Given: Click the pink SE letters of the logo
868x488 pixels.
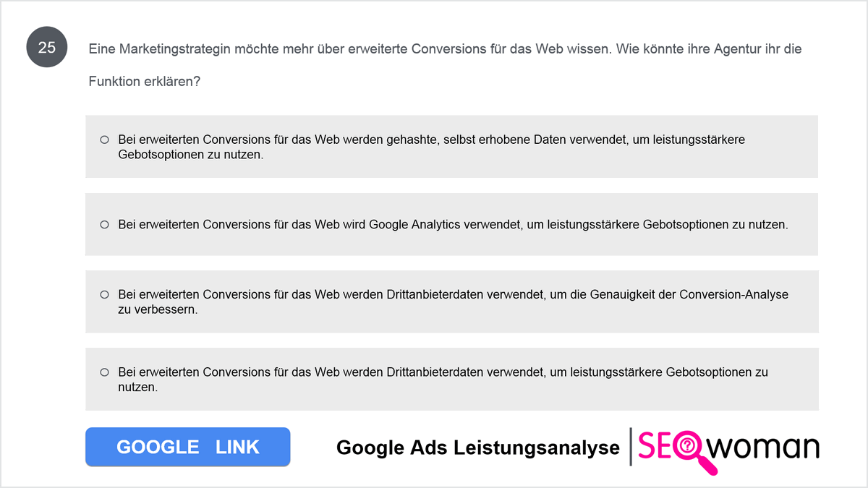Looking at the screenshot, I should (x=655, y=447).
